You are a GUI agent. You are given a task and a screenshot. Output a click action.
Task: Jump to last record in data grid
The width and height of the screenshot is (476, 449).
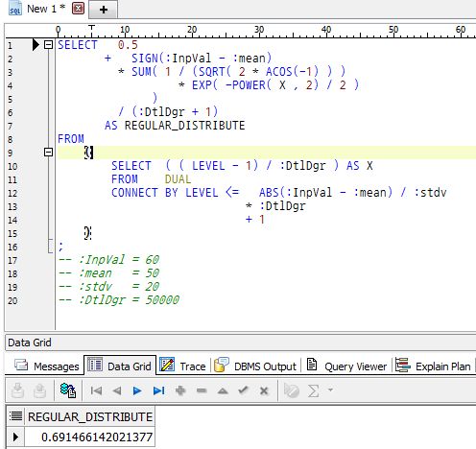(159, 390)
